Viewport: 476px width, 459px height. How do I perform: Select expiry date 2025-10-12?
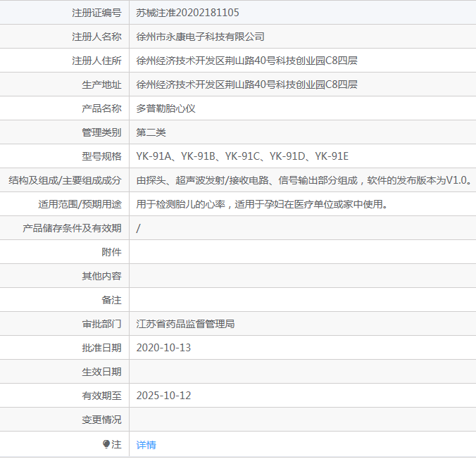[x=163, y=396]
